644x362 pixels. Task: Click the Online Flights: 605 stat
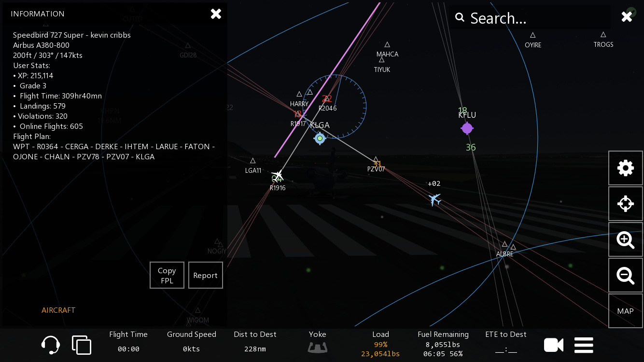(x=48, y=126)
